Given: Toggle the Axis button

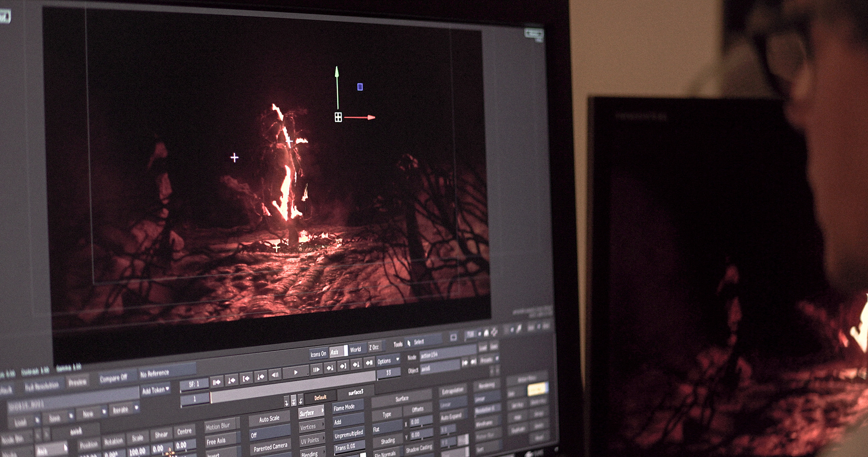Looking at the screenshot, I should tap(338, 352).
